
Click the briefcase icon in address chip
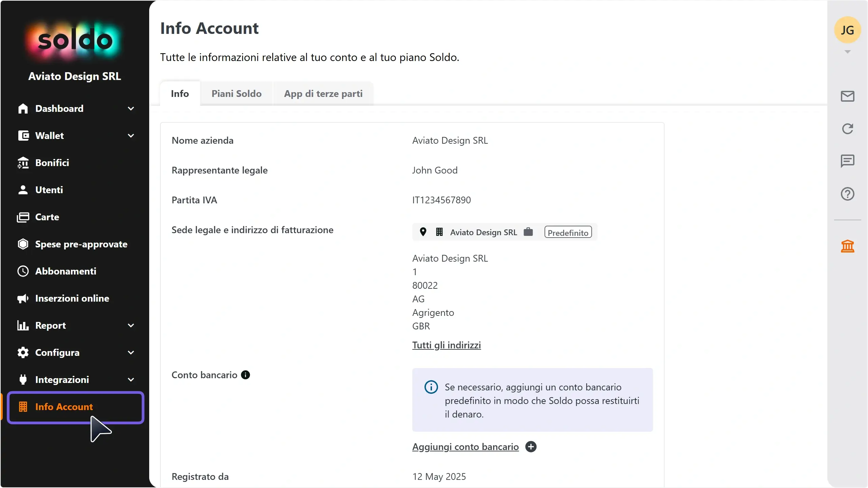[x=528, y=232]
